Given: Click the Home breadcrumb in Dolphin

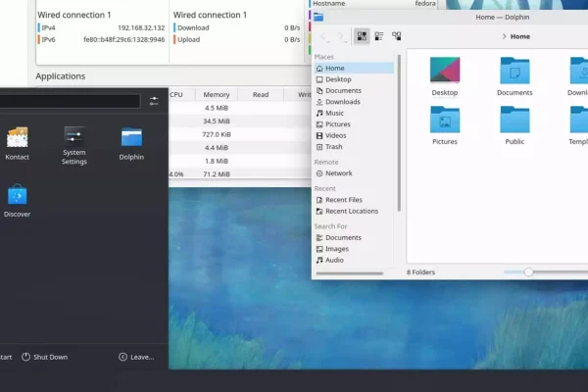Looking at the screenshot, I should (x=519, y=36).
